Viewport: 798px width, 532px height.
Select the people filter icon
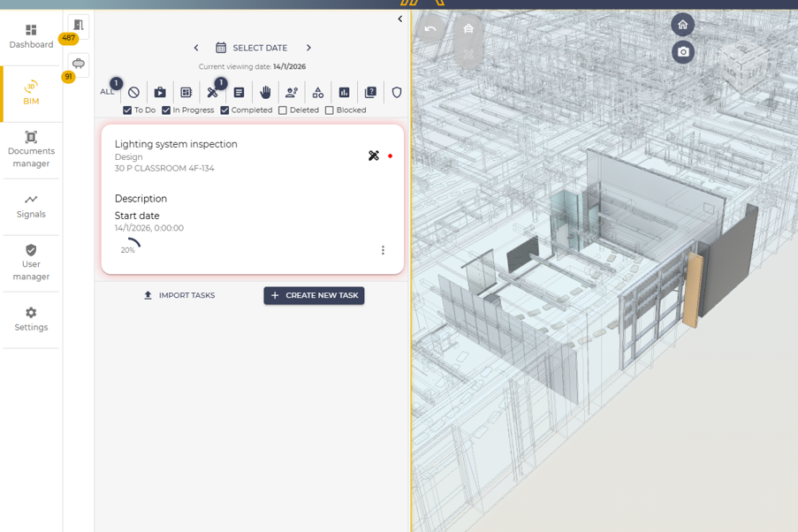(x=292, y=92)
